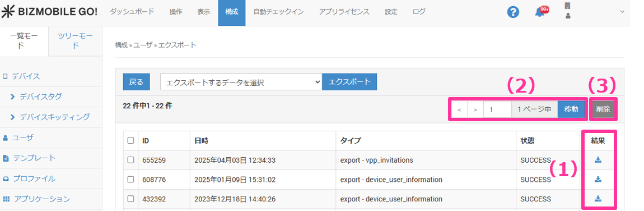The width and height of the screenshot is (644, 211).
Task: Check the row checkbox for ID 655259
Action: coord(130,160)
